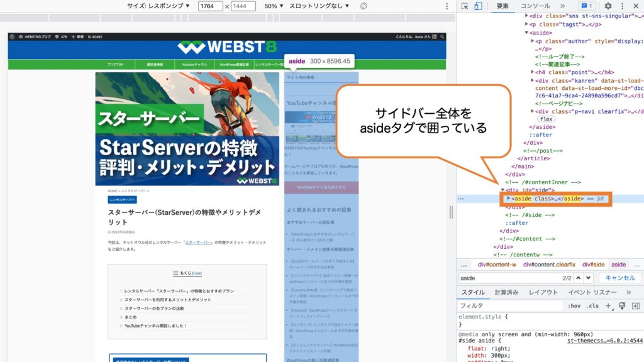The image size is (644, 362).
Task: Click the WEBST8 site logo
Action: [227, 47]
